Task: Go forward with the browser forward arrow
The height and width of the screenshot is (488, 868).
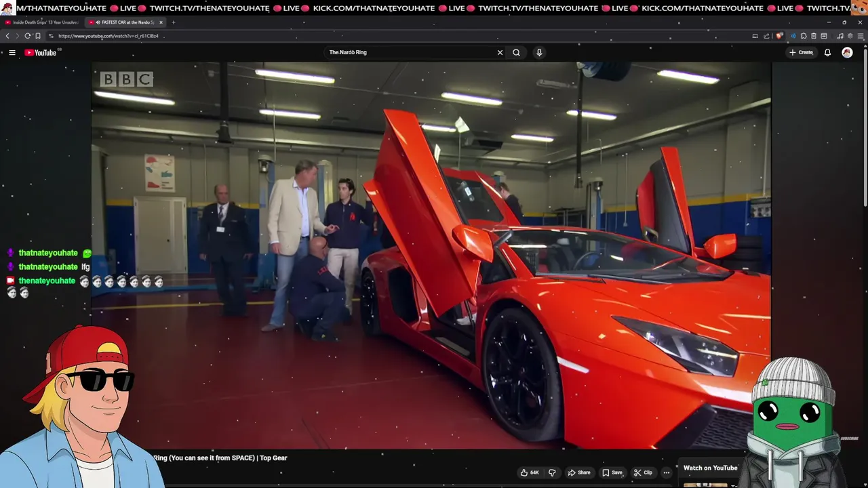Action: (17, 36)
